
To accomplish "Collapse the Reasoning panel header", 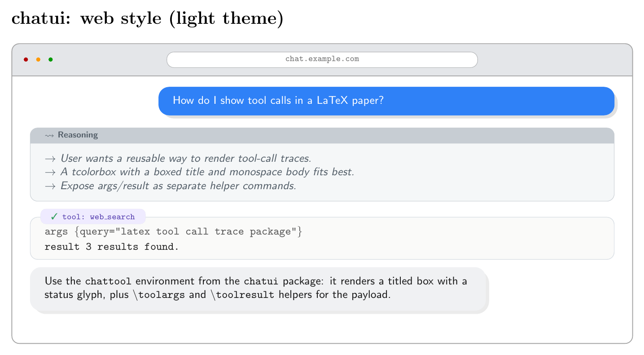I will tap(322, 135).
